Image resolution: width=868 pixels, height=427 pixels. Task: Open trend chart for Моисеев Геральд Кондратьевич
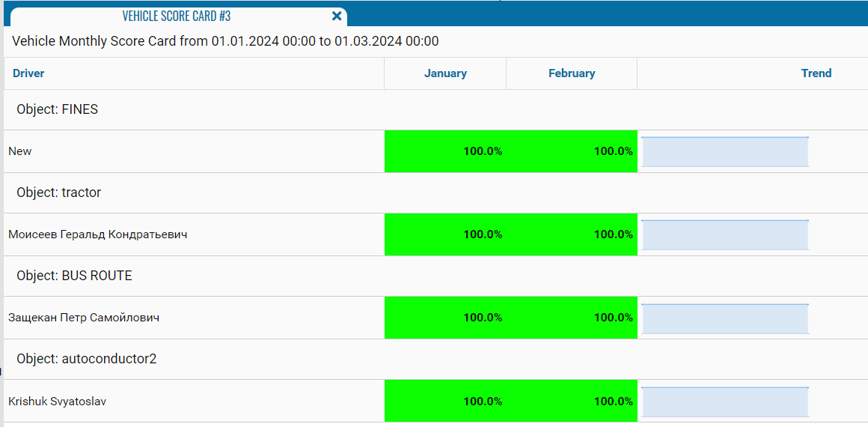(x=725, y=235)
